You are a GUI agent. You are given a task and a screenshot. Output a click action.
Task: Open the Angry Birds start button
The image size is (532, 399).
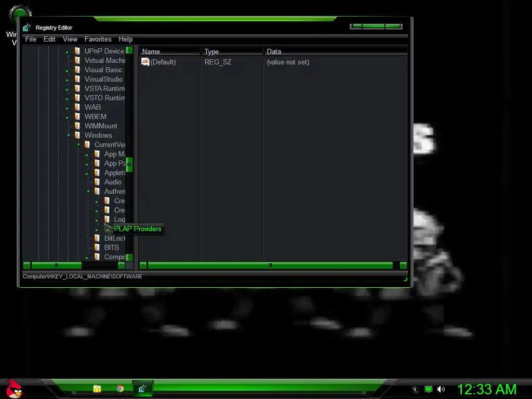pos(14,389)
